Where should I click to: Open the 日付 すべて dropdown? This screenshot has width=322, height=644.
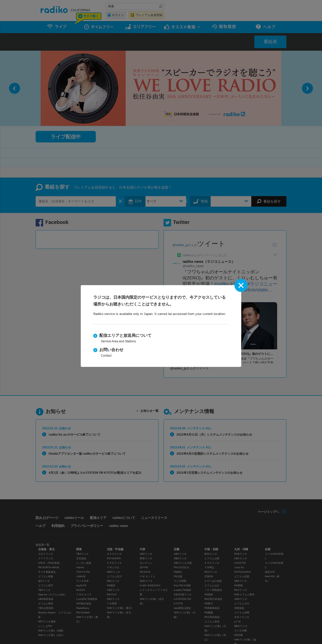coord(166,201)
